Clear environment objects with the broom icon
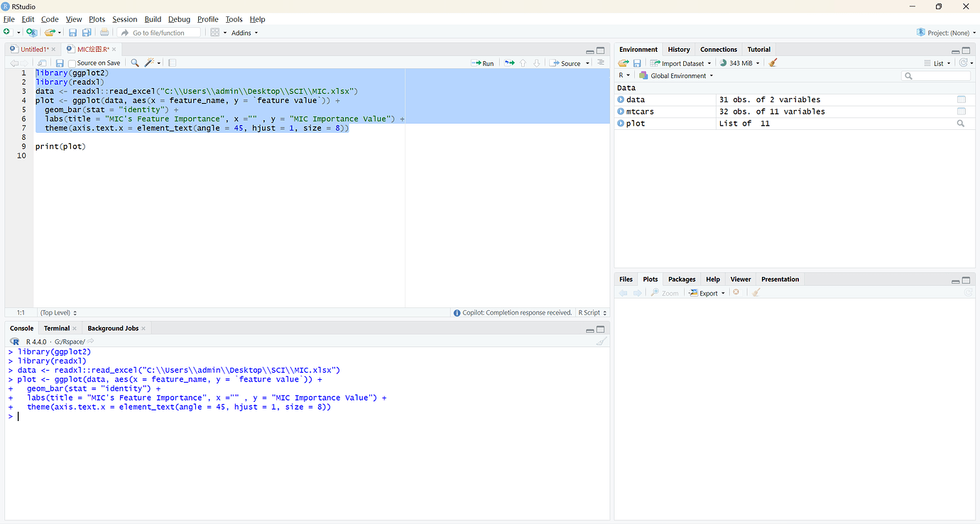 point(773,63)
